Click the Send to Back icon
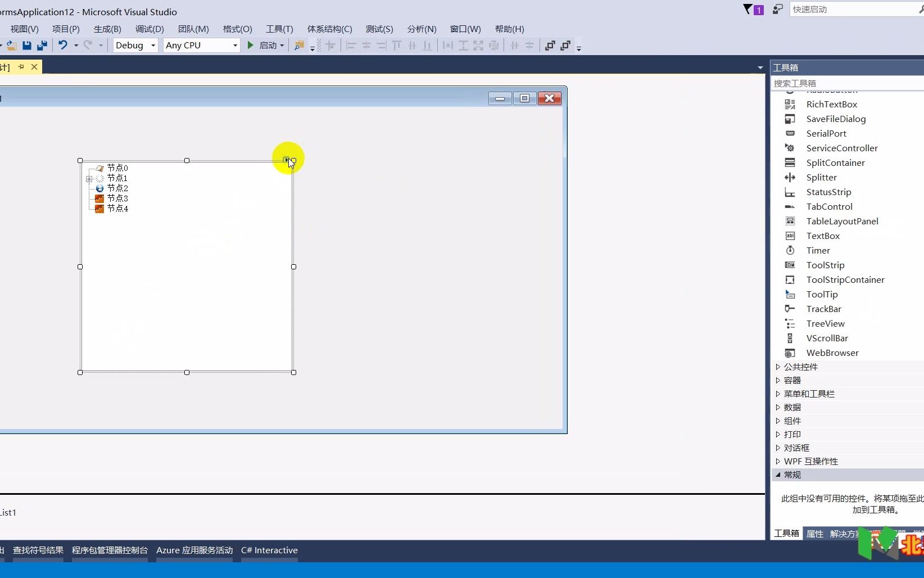 (x=565, y=46)
